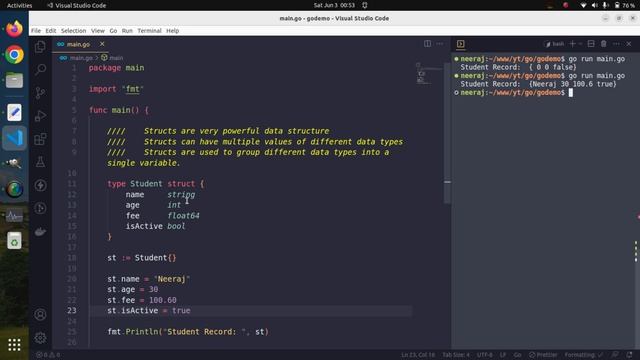Open the Extensions view
Viewport: 640px width, 360px height.
click(x=40, y=139)
